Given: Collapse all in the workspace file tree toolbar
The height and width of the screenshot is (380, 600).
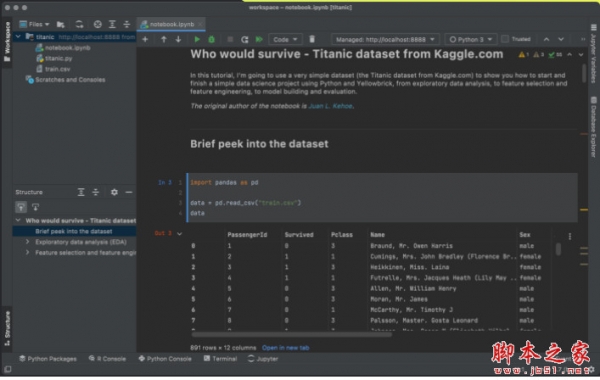Looking at the screenshot, I should point(127,24).
